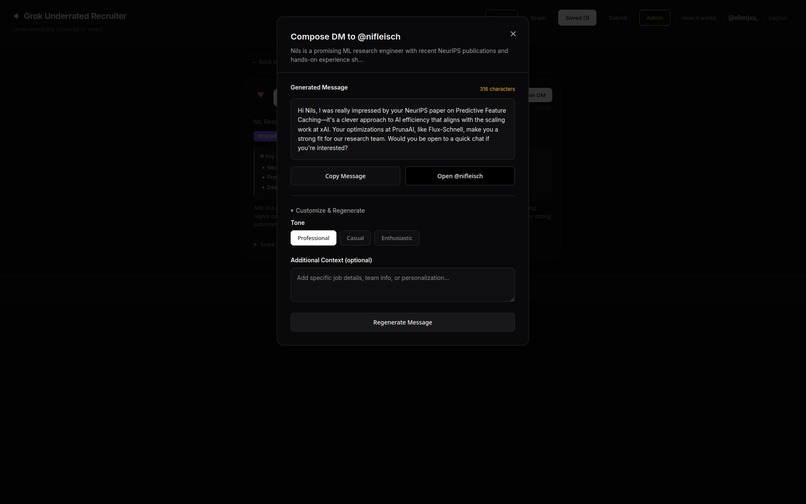Click the Nils summary text under title
806x504 pixels.
pos(399,55)
